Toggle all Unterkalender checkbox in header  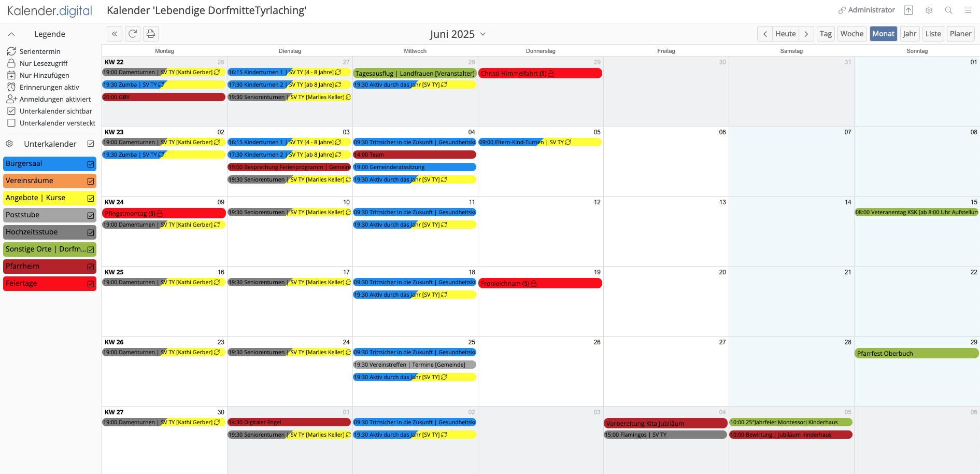pos(91,144)
